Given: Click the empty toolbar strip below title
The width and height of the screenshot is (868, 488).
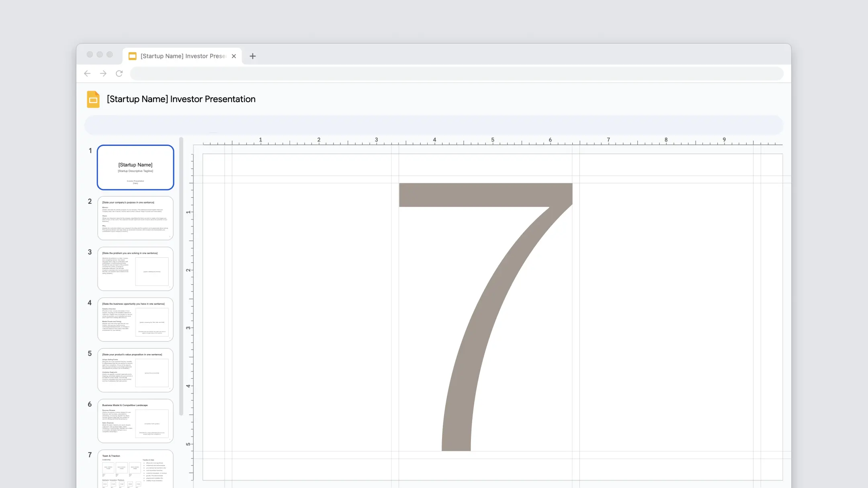Looking at the screenshot, I should 433,125.
